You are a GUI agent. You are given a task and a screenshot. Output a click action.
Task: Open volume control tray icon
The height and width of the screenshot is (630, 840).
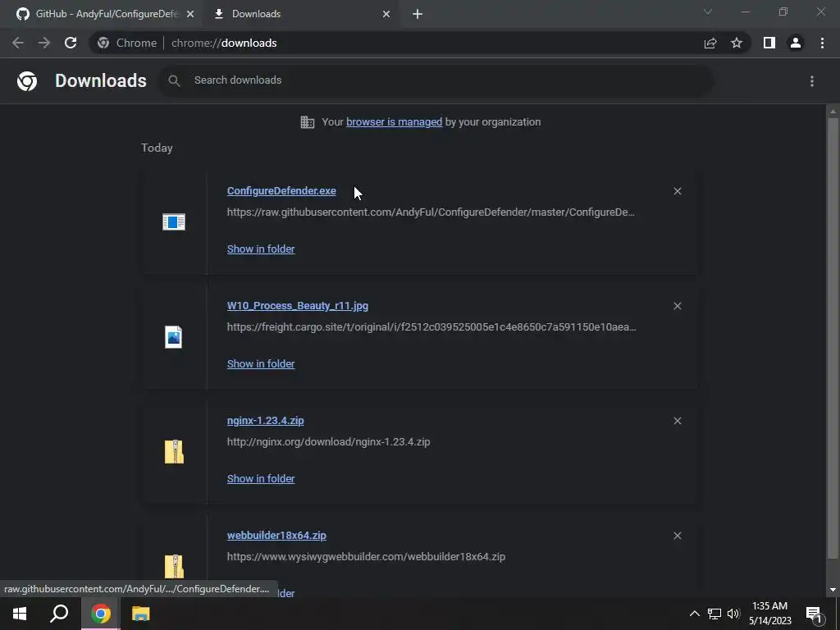tap(733, 614)
